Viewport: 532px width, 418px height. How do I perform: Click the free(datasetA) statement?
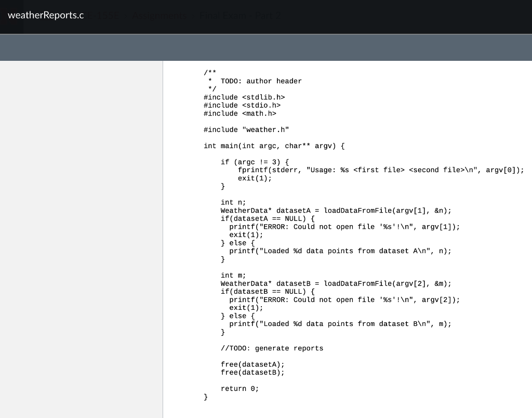[252, 364]
